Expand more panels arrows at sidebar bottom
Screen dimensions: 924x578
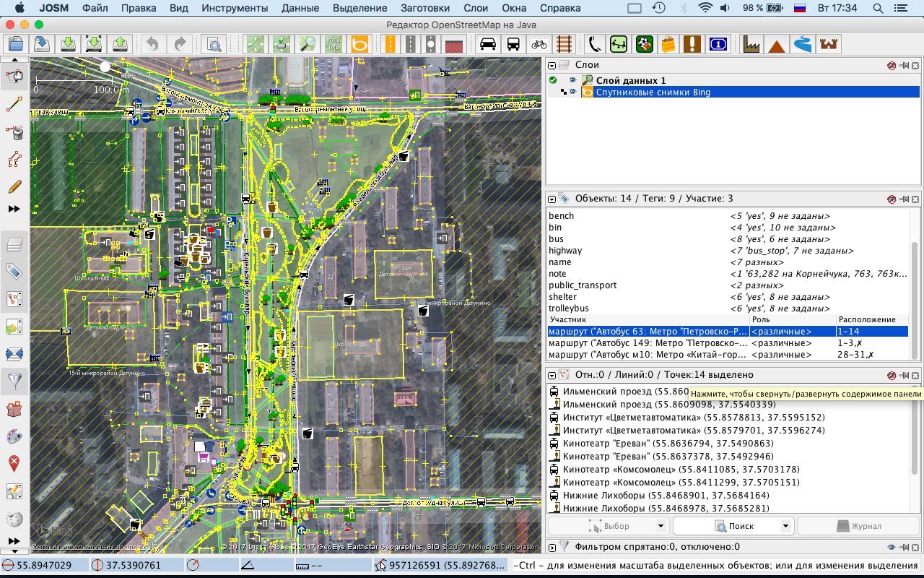[14, 541]
